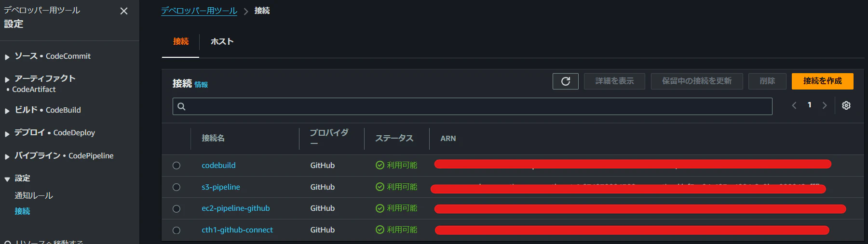
Task: Open the ec2-pipeline-github connection link
Action: (236, 208)
